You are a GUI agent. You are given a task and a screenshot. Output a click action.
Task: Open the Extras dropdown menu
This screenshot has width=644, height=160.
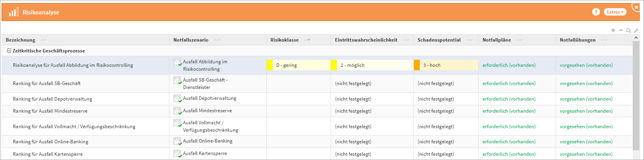click(x=615, y=12)
